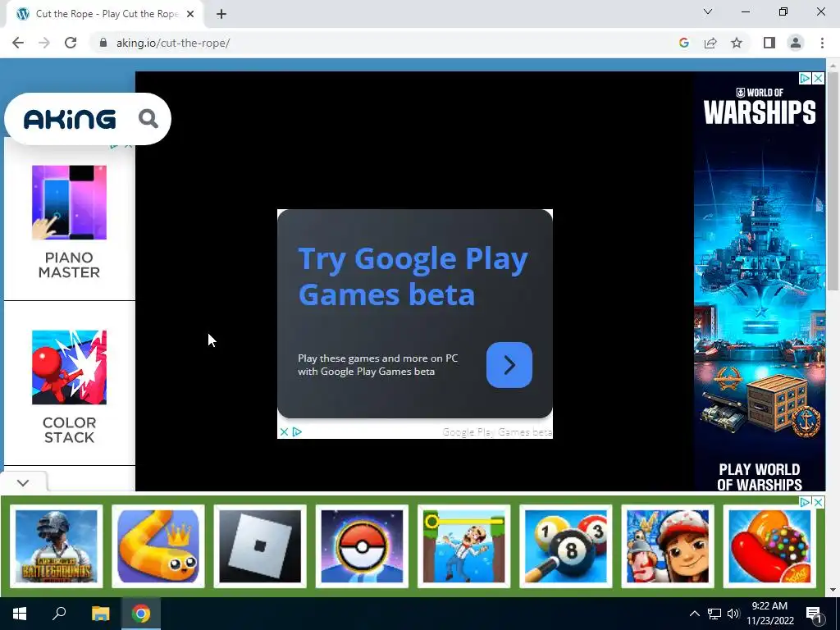Click the aking.io/cut-the-rope/ address field

pos(173,43)
